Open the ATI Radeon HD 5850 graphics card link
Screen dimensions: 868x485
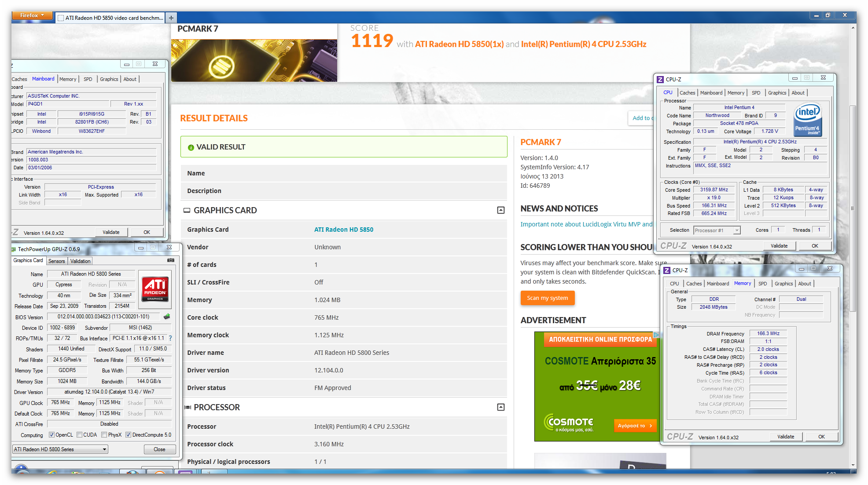pos(343,230)
